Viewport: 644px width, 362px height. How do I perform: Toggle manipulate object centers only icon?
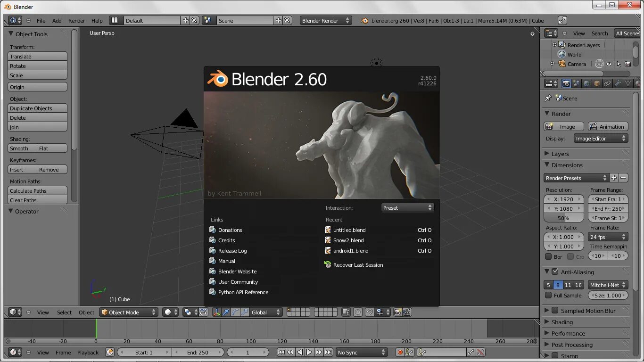[203, 312]
